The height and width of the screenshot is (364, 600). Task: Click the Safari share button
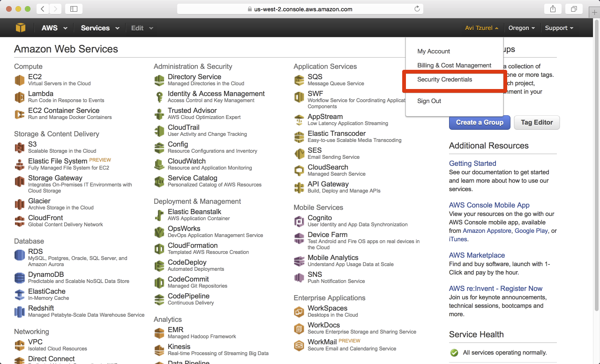(553, 9)
